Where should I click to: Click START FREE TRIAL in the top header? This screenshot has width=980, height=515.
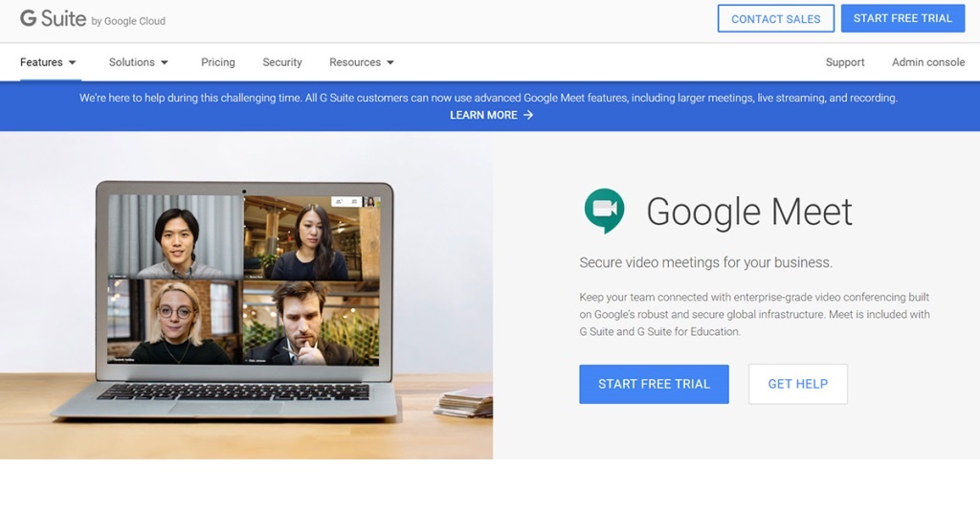902,18
